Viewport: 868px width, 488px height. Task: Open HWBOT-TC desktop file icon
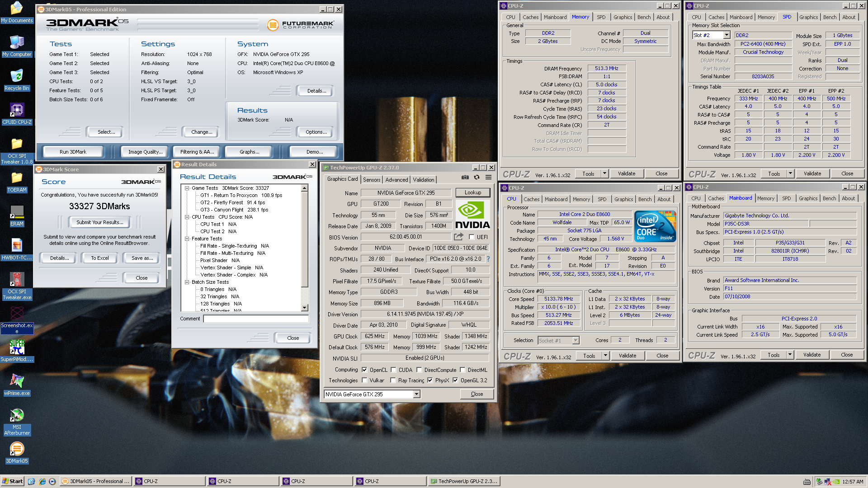(17, 249)
